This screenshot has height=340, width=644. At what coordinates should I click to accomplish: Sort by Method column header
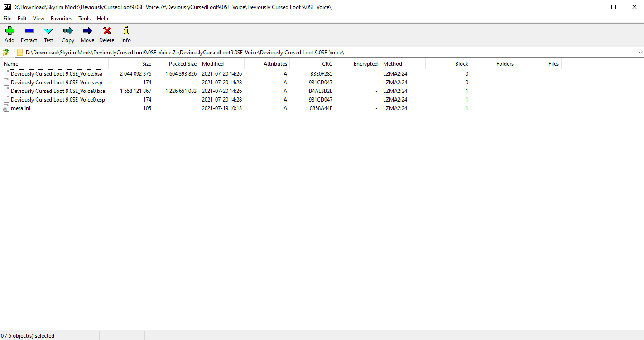[403, 64]
